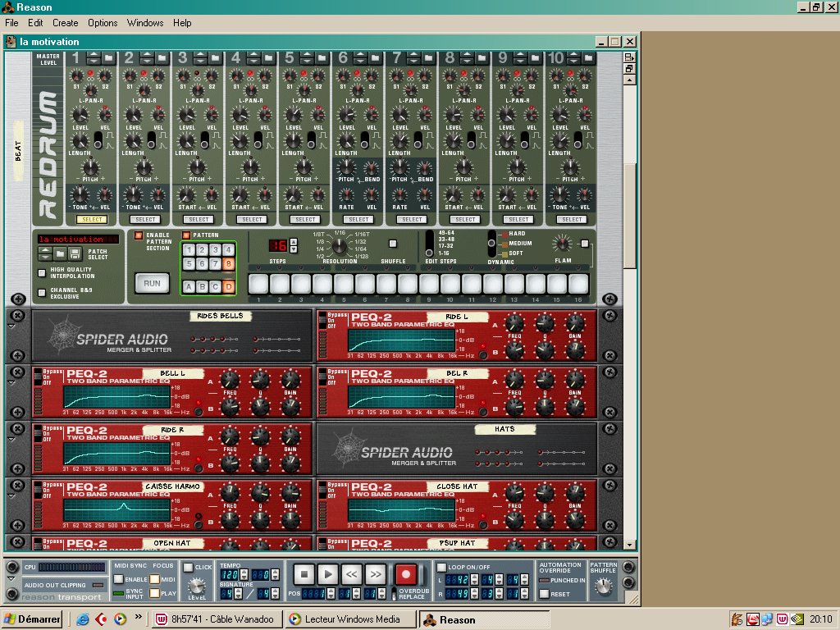Show more quick launch icons chevron
This screenshot has height=630, width=840.
pyautogui.click(x=138, y=617)
